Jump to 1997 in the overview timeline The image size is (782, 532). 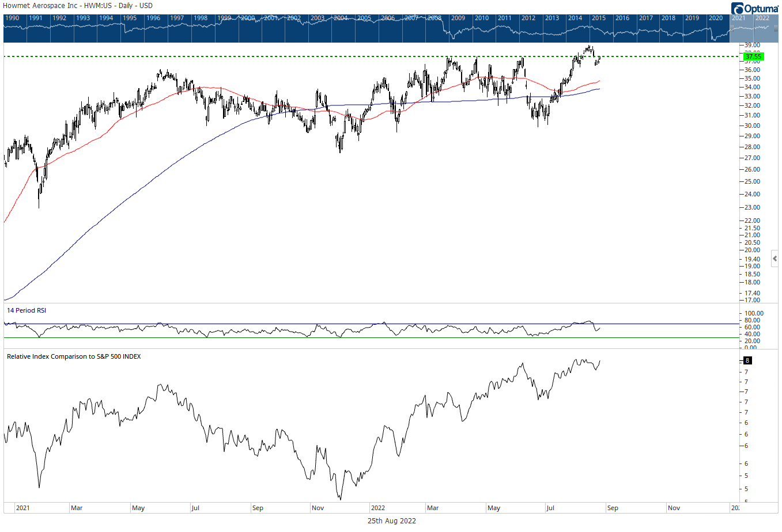(177, 18)
